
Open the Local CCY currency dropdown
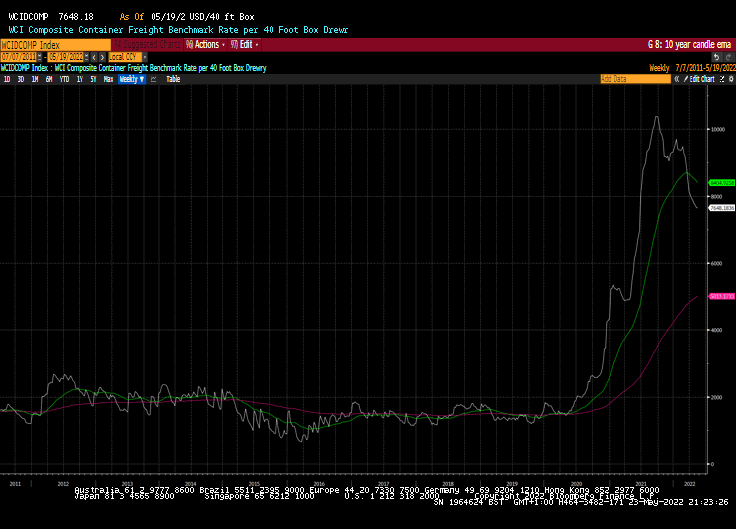[x=123, y=56]
